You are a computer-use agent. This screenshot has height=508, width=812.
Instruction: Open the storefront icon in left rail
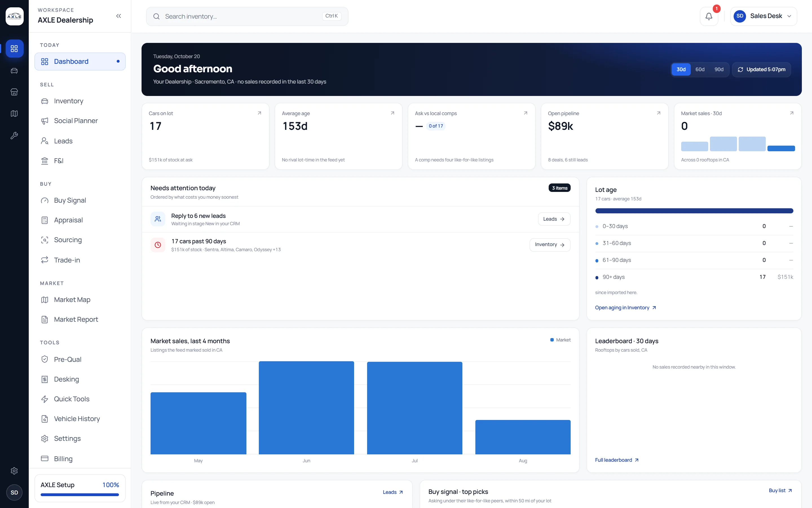click(14, 92)
